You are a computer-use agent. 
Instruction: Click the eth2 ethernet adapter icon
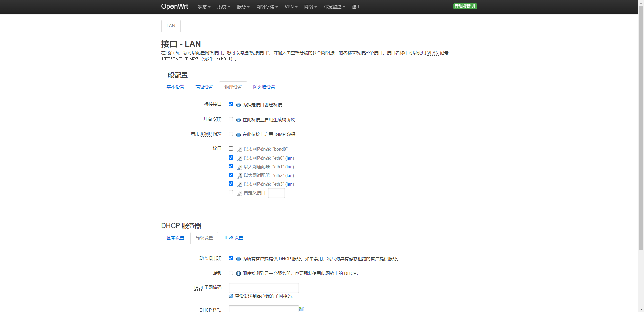(x=240, y=176)
